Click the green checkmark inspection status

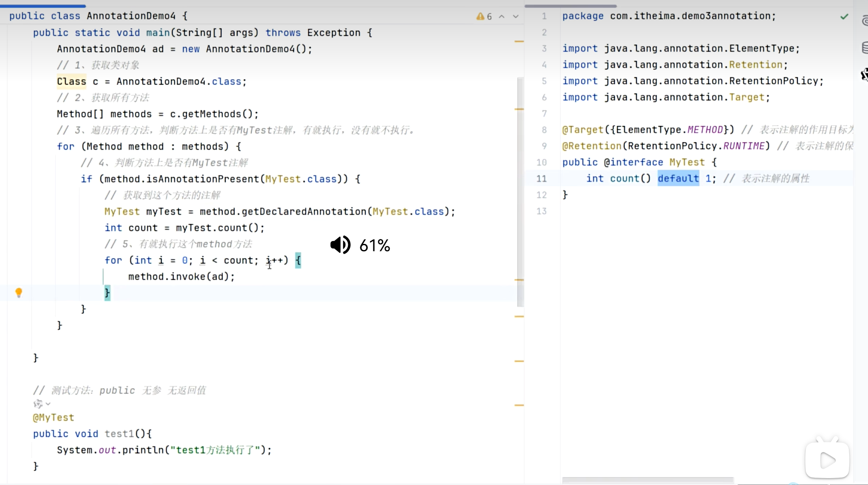(x=844, y=17)
